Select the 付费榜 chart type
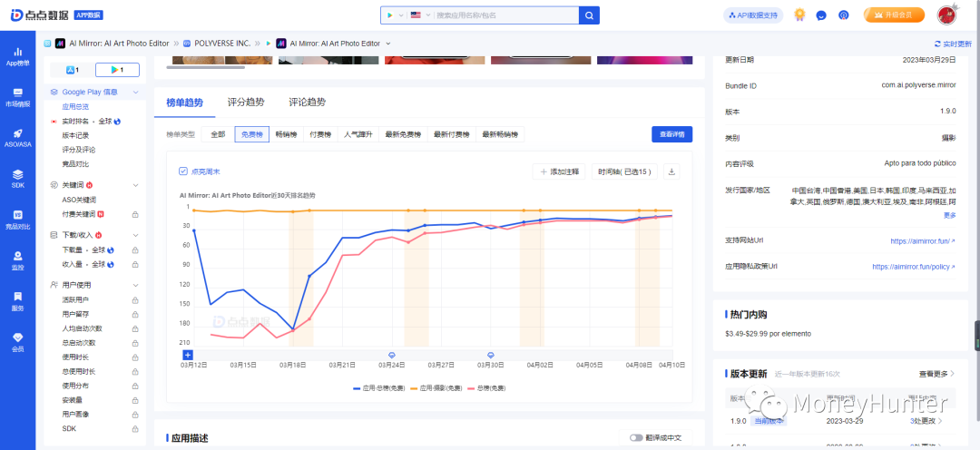 tap(320, 134)
